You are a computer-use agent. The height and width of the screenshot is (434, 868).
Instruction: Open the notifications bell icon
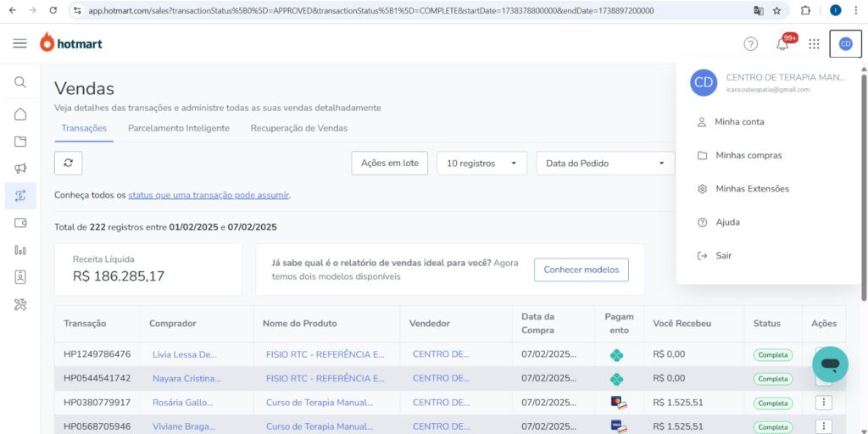pyautogui.click(x=782, y=44)
